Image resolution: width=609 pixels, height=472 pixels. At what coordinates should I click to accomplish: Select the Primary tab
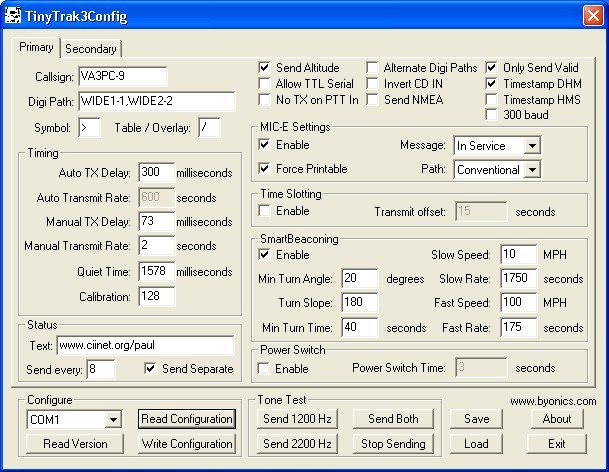36,47
